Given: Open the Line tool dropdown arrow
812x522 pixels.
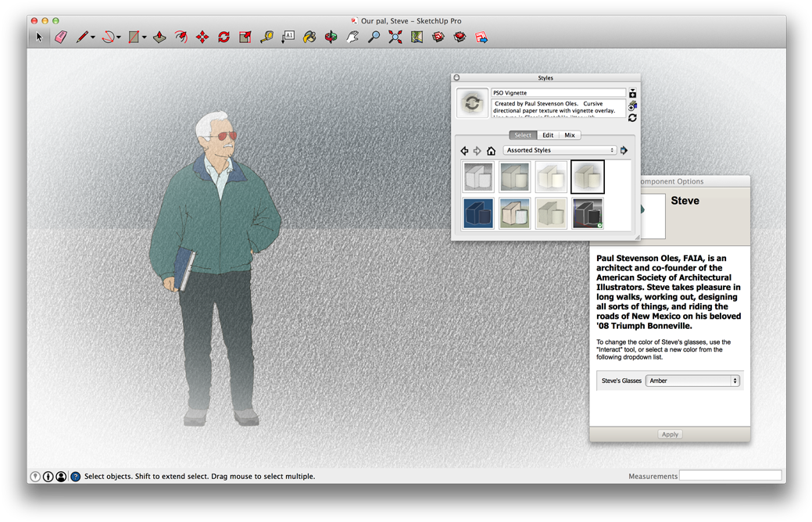Looking at the screenshot, I should 93,38.
